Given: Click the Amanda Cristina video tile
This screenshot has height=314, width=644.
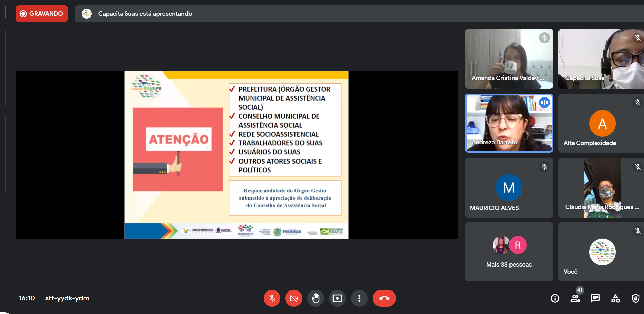Looking at the screenshot, I should click(x=509, y=59).
